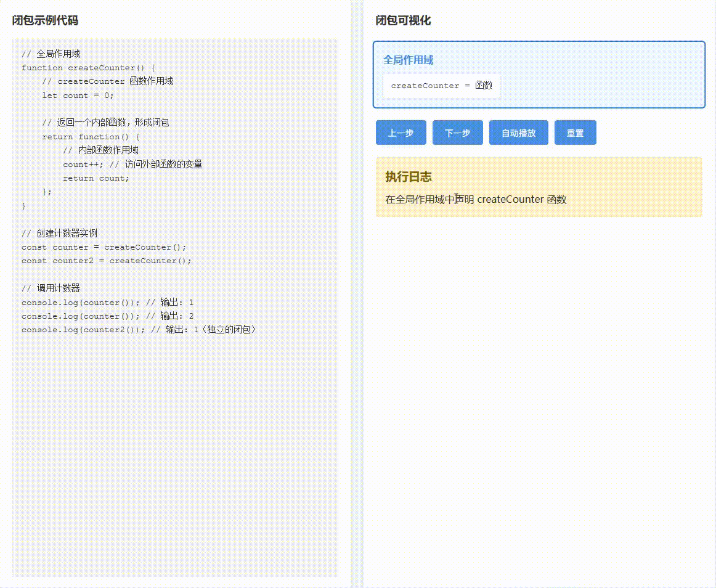Select the 闭包示例代码 heading
Screen dimensions: 716x588
(45, 20)
